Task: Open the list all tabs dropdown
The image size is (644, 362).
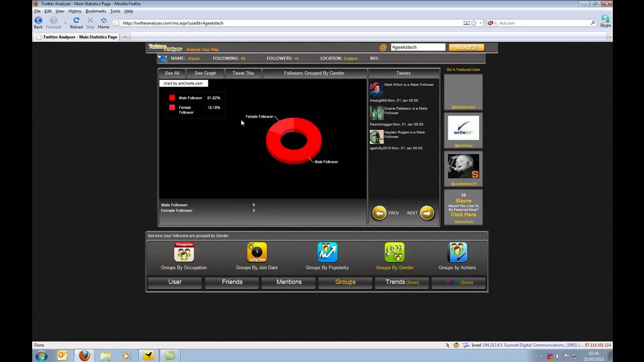Action: tap(610, 37)
